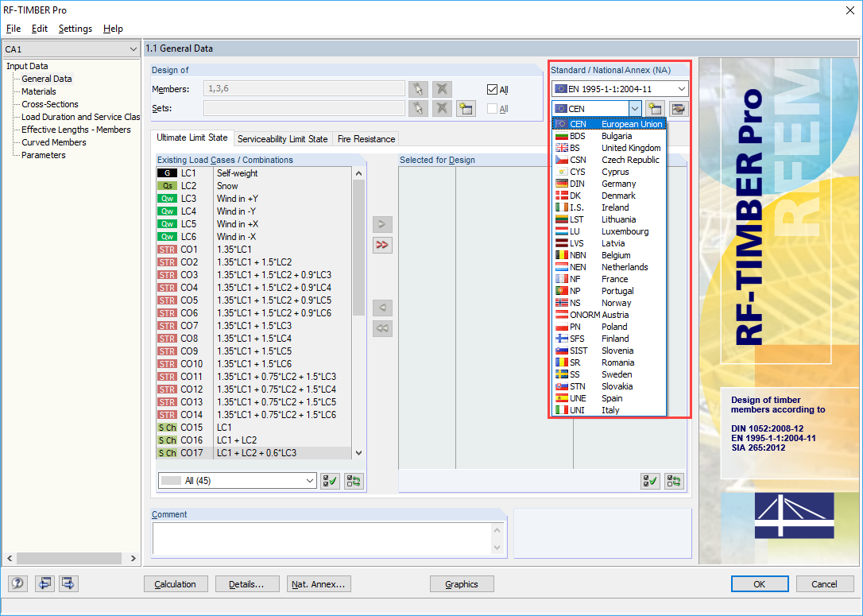
Task: Select Effective Lengths - Members tree item
Action: [x=76, y=130]
